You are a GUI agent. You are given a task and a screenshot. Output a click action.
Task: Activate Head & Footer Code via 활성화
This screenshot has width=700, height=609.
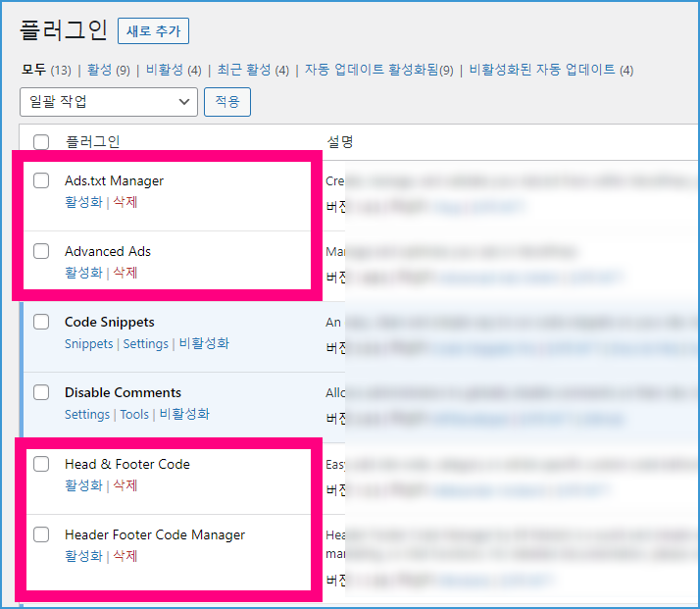click(83, 485)
